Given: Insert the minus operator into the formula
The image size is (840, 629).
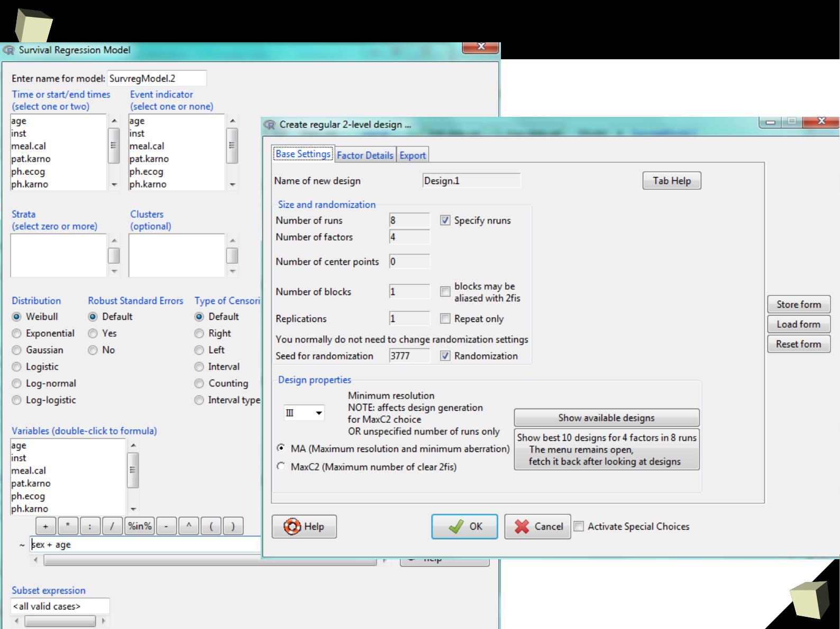Looking at the screenshot, I should tap(167, 526).
